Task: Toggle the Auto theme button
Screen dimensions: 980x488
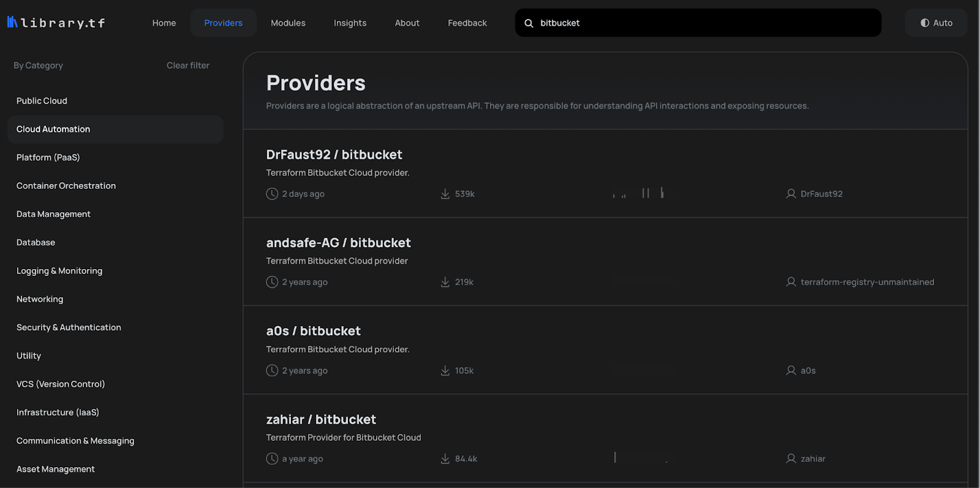Action: [936, 23]
